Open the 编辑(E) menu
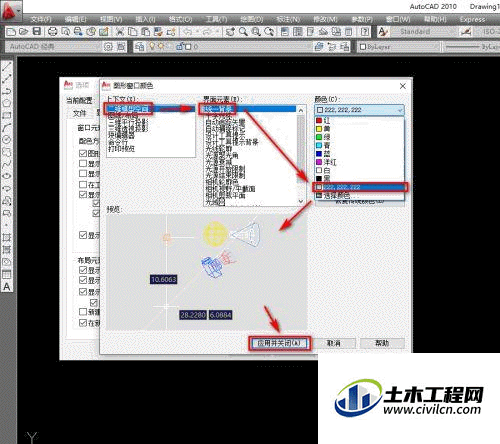Screen dimensions: 500x444 click(x=75, y=19)
